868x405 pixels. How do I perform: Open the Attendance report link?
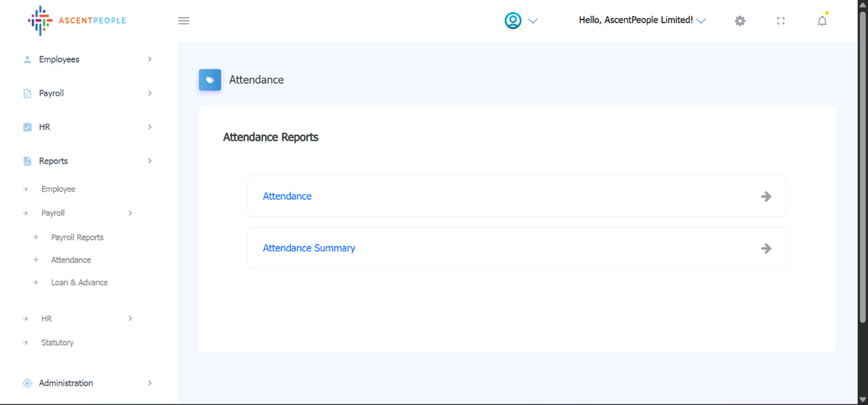pos(287,196)
